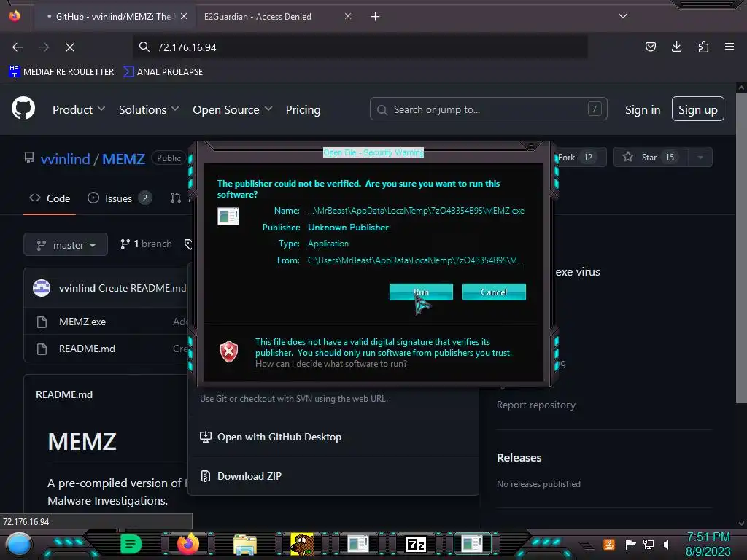Open the master branch dropdown
The height and width of the screenshot is (560, 747).
click(x=65, y=245)
